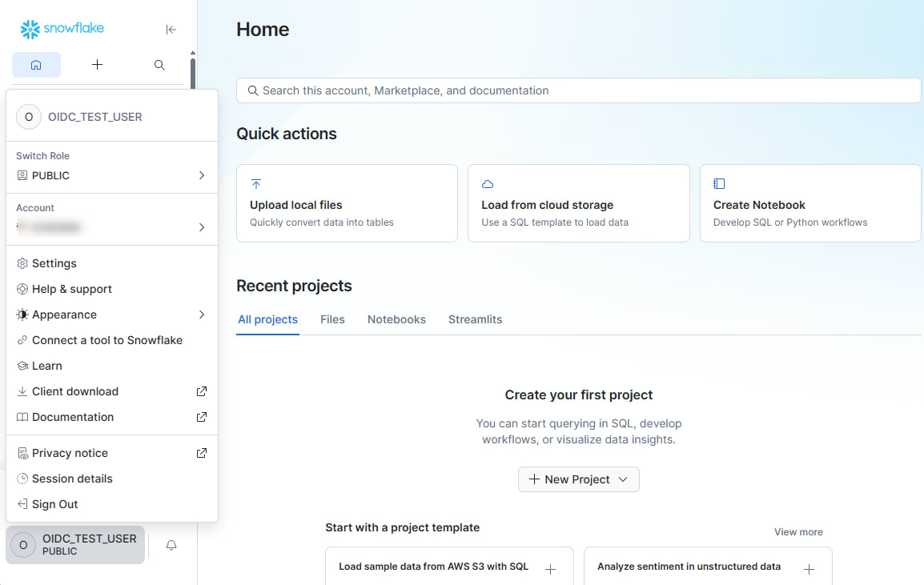The image size is (924, 585).
Task: Switch to the Streamlits tab
Action: point(475,319)
